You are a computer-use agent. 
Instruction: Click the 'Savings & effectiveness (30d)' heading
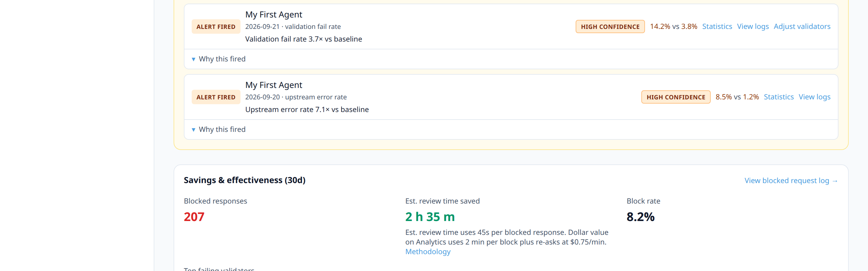pos(245,180)
